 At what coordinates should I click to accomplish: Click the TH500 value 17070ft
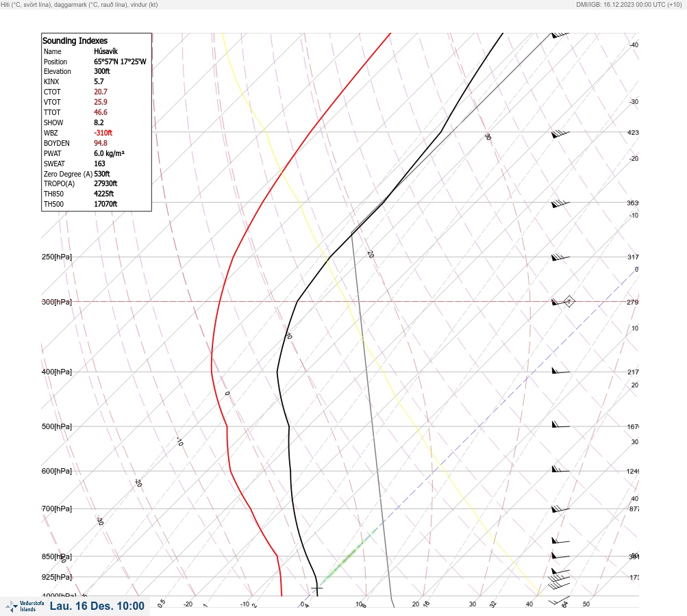pos(105,204)
